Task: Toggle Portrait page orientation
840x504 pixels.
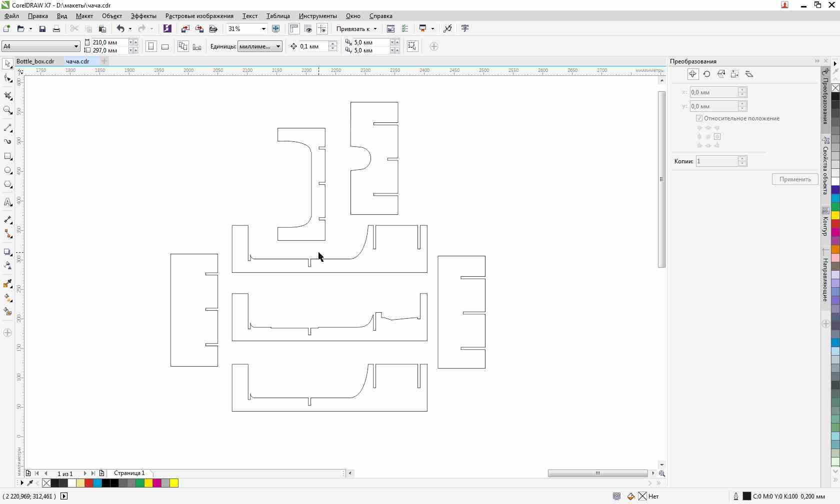Action: [151, 46]
